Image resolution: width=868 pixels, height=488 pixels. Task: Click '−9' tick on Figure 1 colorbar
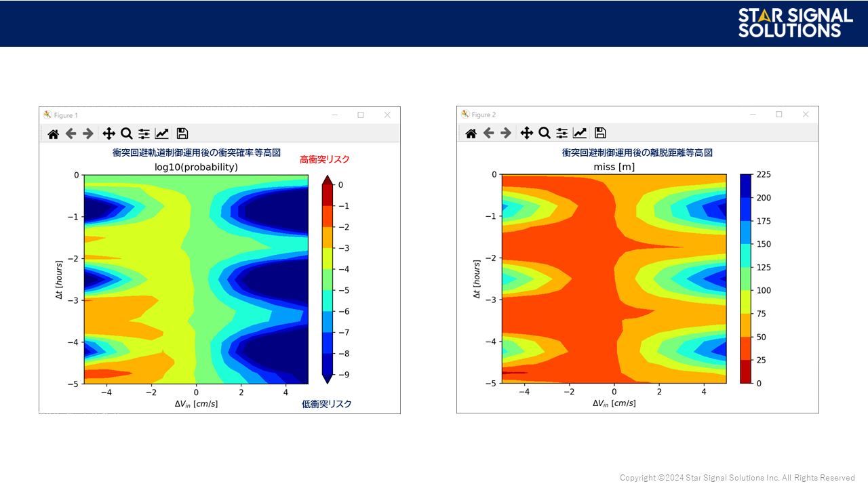pyautogui.click(x=344, y=375)
